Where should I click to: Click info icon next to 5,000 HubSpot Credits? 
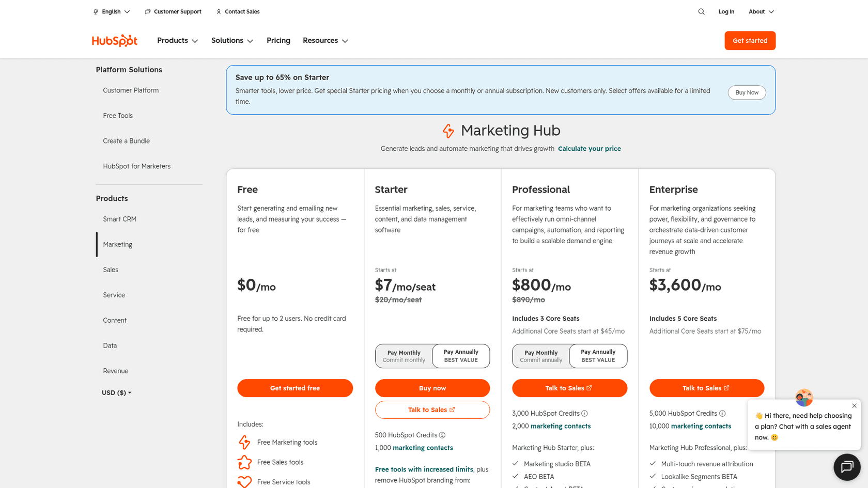pyautogui.click(x=722, y=414)
